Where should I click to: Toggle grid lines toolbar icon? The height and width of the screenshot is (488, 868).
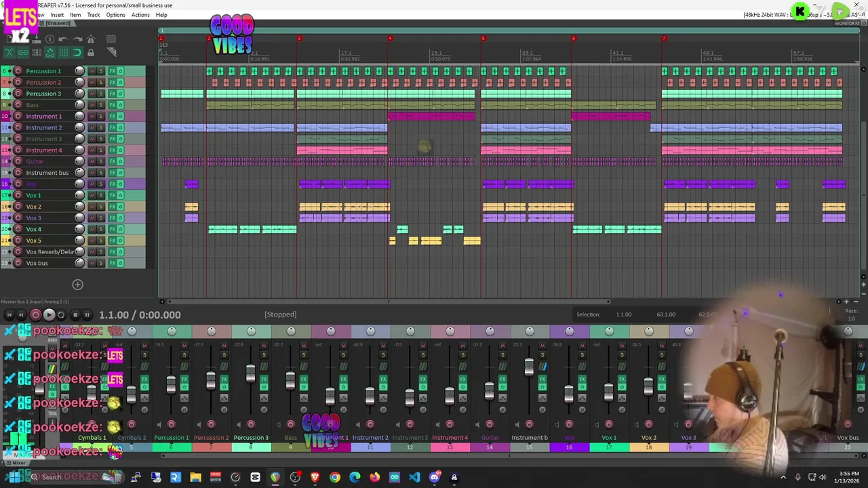[64, 52]
